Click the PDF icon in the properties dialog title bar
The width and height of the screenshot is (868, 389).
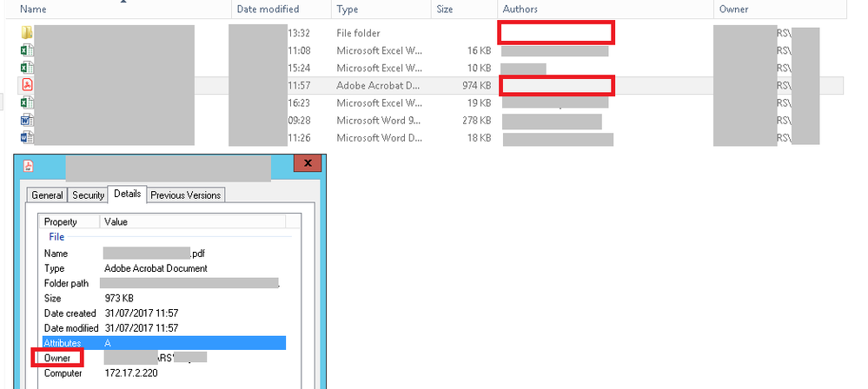point(28,165)
